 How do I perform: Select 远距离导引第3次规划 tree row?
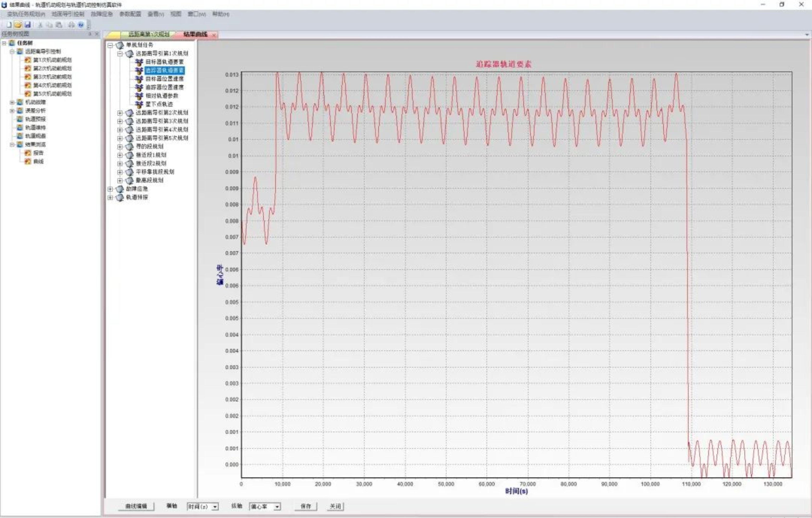(x=162, y=121)
